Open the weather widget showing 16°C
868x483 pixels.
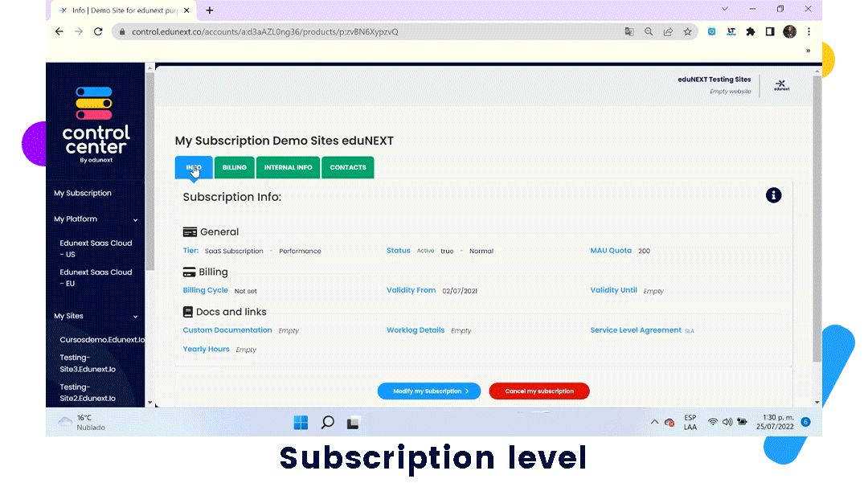81,423
